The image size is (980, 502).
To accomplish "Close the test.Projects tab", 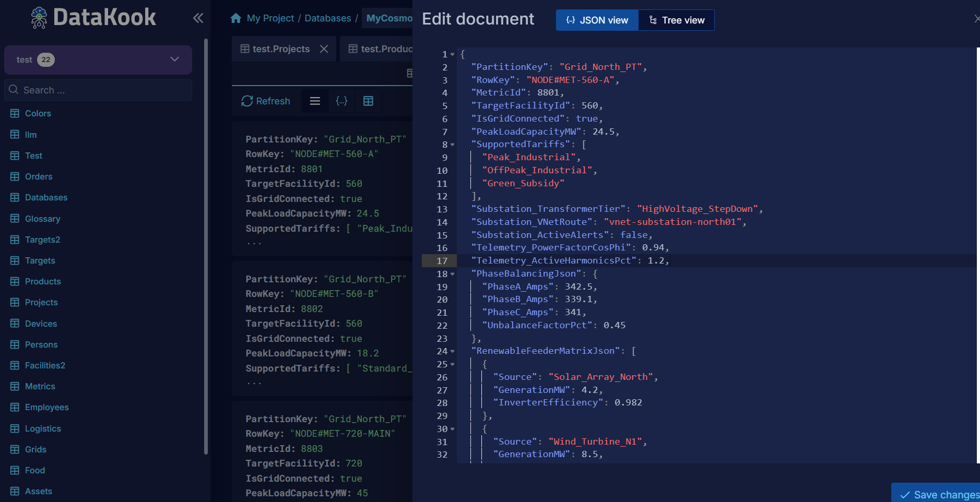I will (324, 49).
